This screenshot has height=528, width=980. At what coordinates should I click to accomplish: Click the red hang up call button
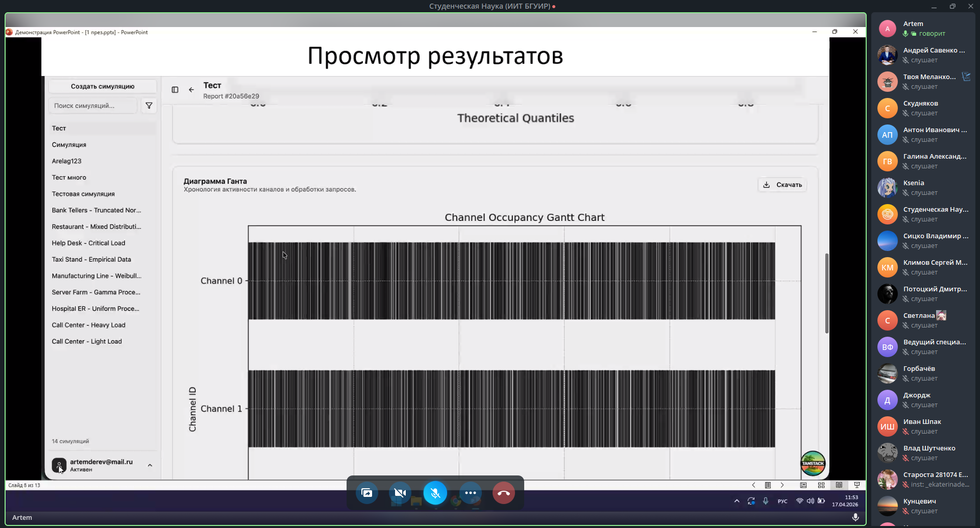tap(503, 493)
